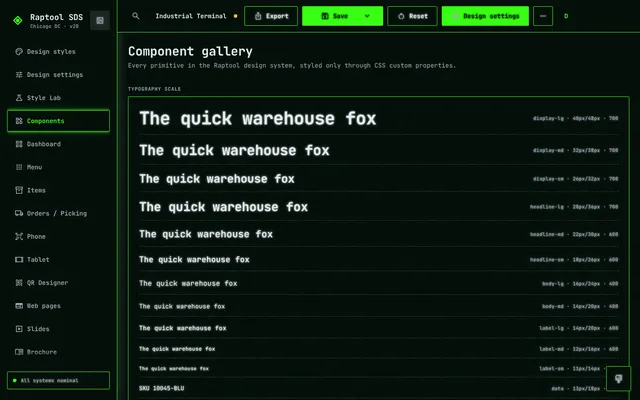Go to Dashboard in sidebar
This screenshot has width=640, height=400.
(58, 144)
